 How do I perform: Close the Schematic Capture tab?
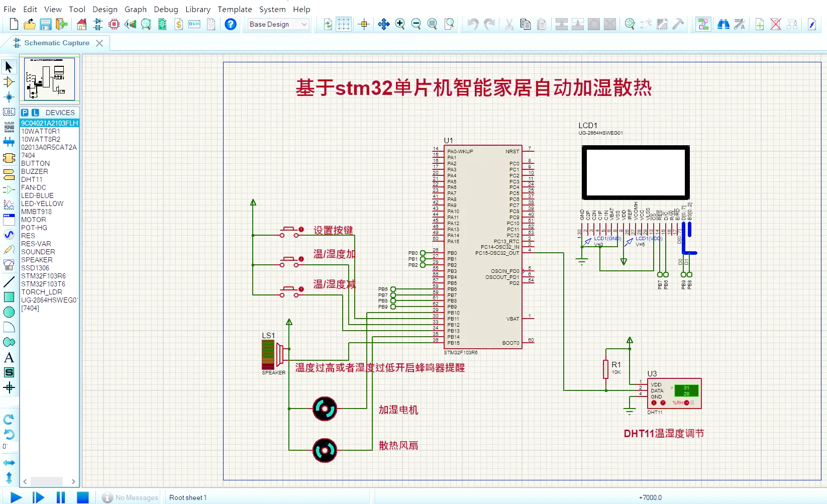99,43
